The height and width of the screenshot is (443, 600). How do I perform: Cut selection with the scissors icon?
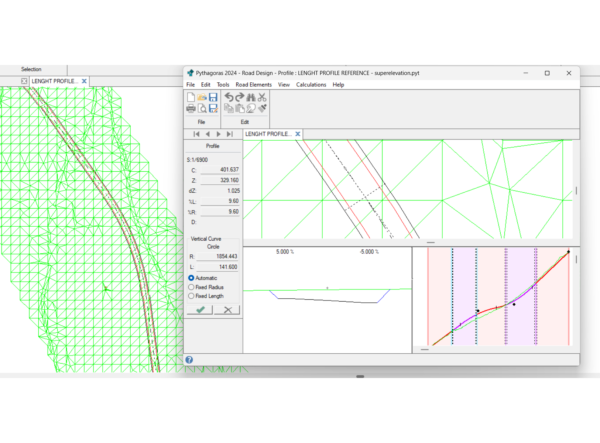(262, 97)
